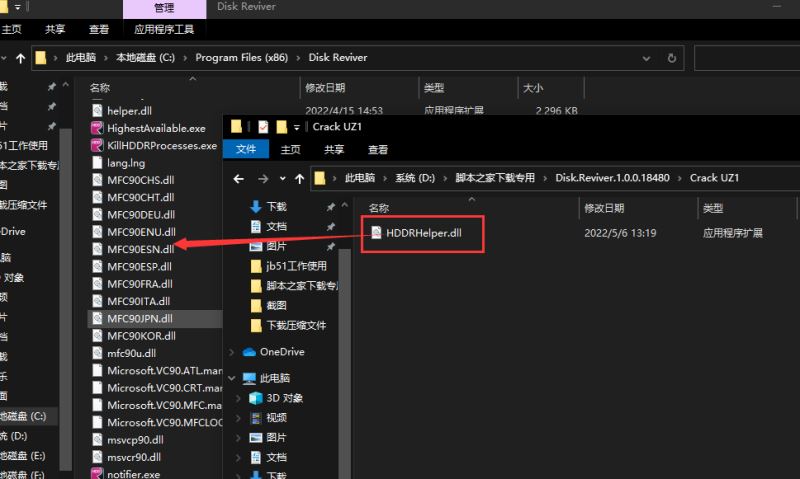Open the 共享 tab in Disk Reviver window
The height and width of the screenshot is (479, 800).
(x=55, y=30)
